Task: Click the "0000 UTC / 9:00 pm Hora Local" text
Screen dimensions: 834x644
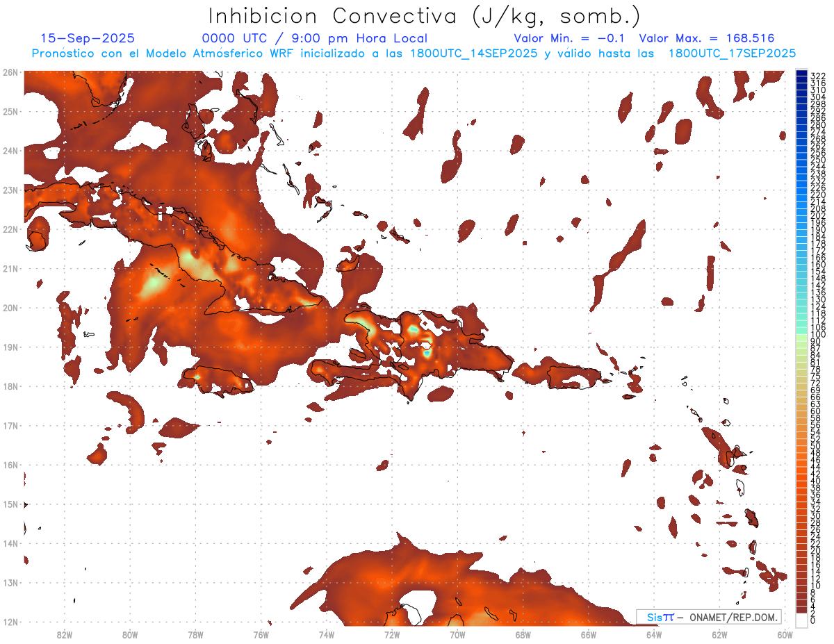Action: 314,39
